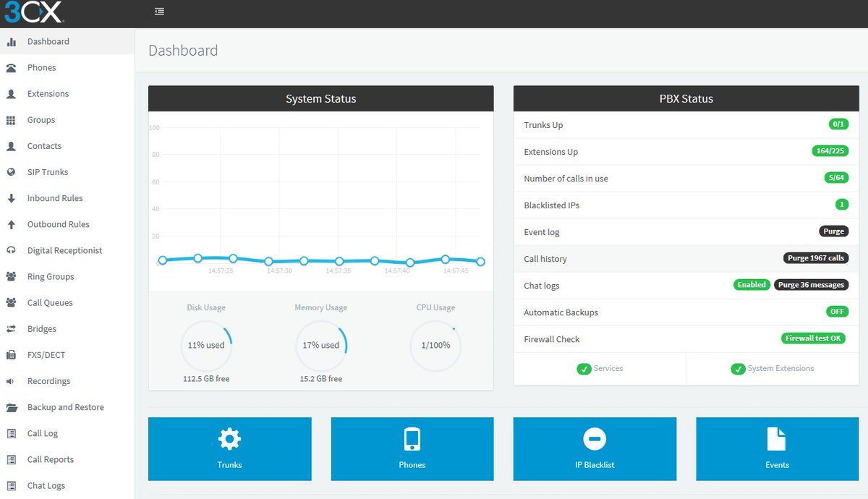This screenshot has width=868, height=499.
Task: Open SIP Trunks in the sidebar menu
Action: pyautogui.click(x=67, y=172)
